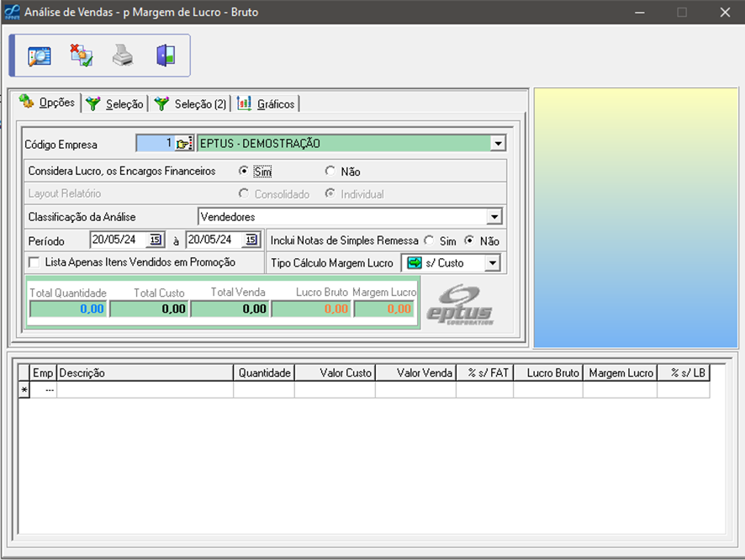The width and height of the screenshot is (745, 560).
Task: Click the company code lookup hand icon
Action: pos(184,144)
